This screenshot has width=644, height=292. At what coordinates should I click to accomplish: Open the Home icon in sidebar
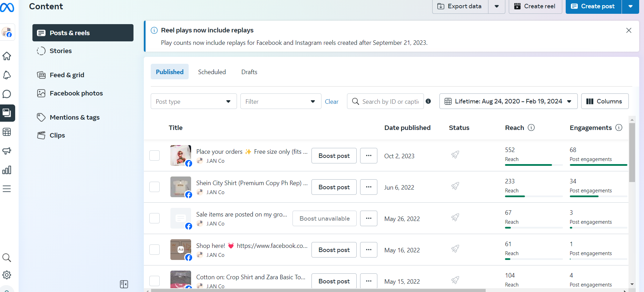pyautogui.click(x=7, y=56)
